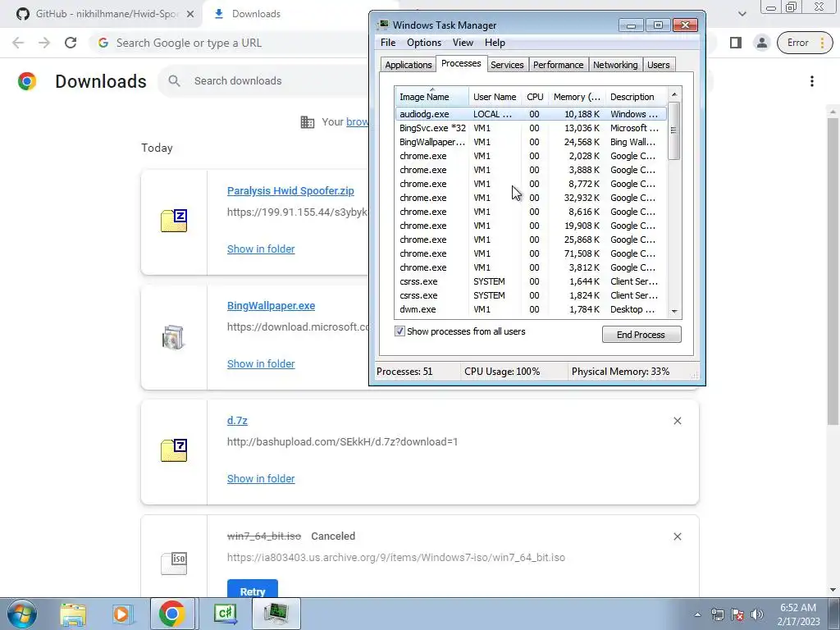Click the d.7z archive file icon
Screen dimensions: 840x630
(x=174, y=450)
